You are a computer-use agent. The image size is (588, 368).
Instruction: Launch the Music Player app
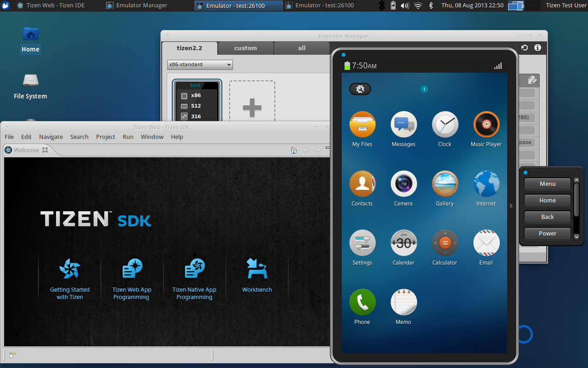pos(486,125)
